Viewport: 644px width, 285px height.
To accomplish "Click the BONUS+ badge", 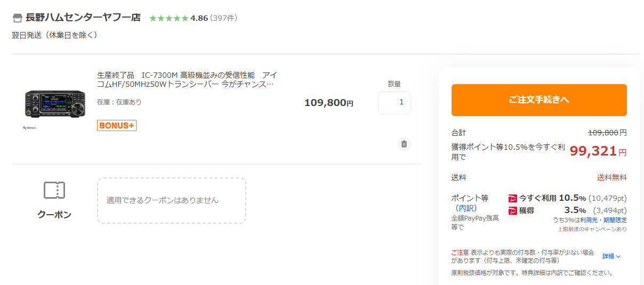I will click(x=117, y=126).
